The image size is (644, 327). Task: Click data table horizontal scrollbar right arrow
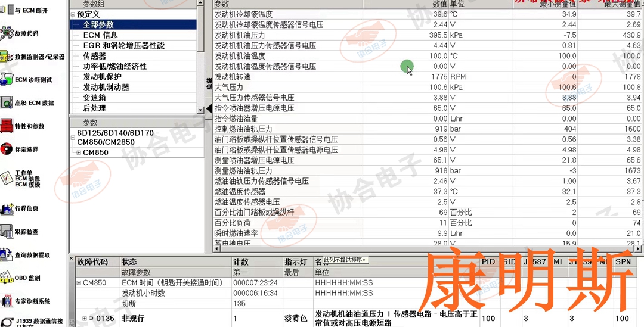point(637,249)
